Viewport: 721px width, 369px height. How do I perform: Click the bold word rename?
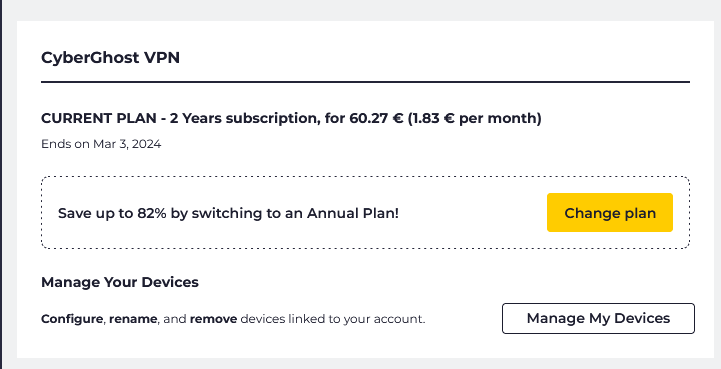pyautogui.click(x=133, y=319)
